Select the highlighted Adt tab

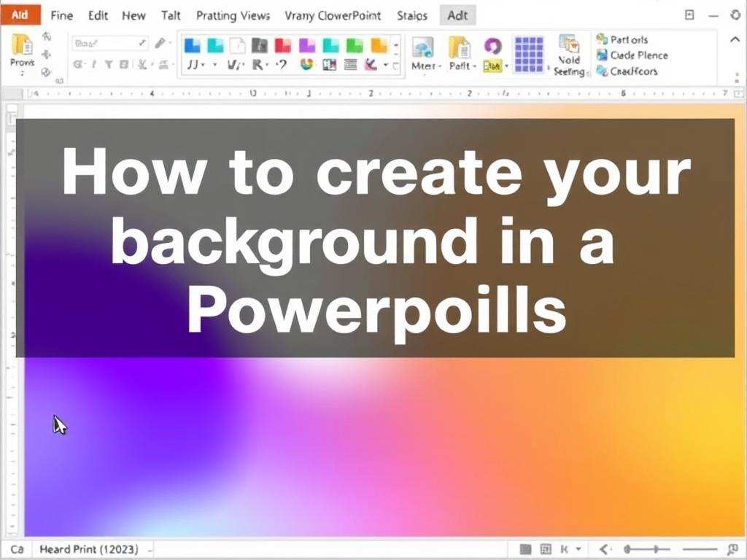click(x=457, y=16)
